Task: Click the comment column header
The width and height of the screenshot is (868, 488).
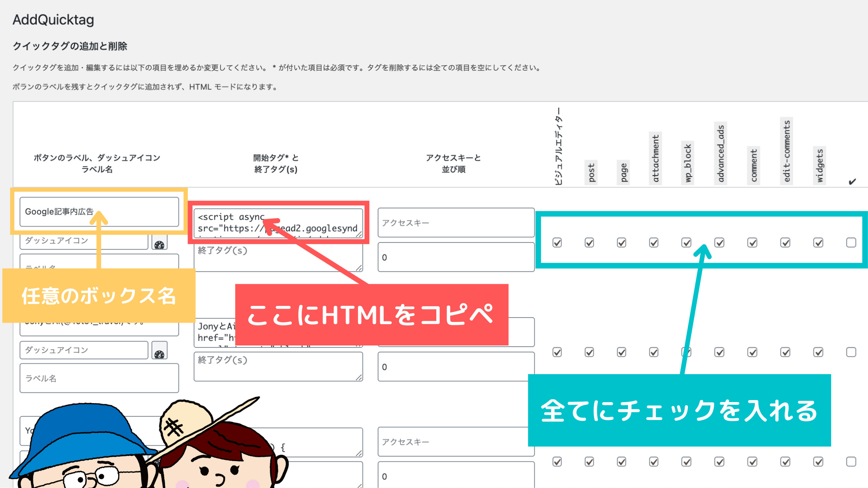Action: point(754,165)
